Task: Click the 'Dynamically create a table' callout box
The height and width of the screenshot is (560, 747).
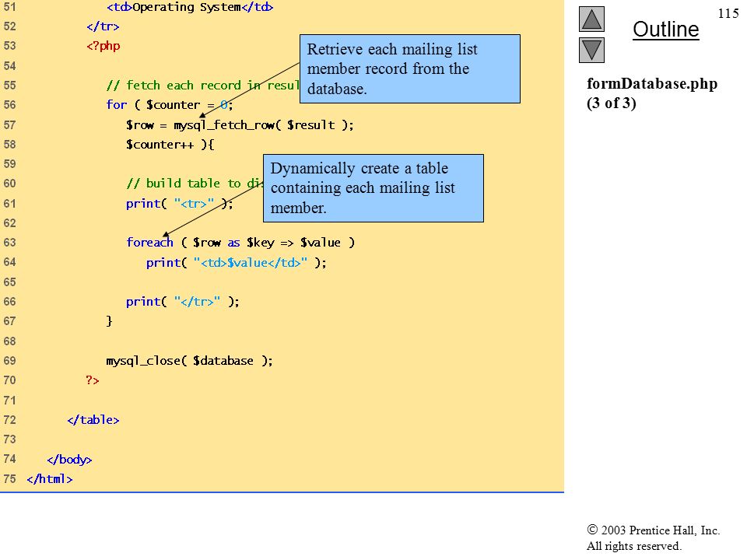Action: click(x=373, y=188)
